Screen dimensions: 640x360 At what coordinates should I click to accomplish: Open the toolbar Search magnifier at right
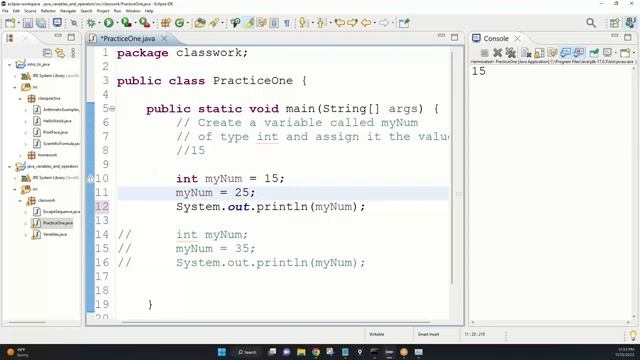[591, 23]
